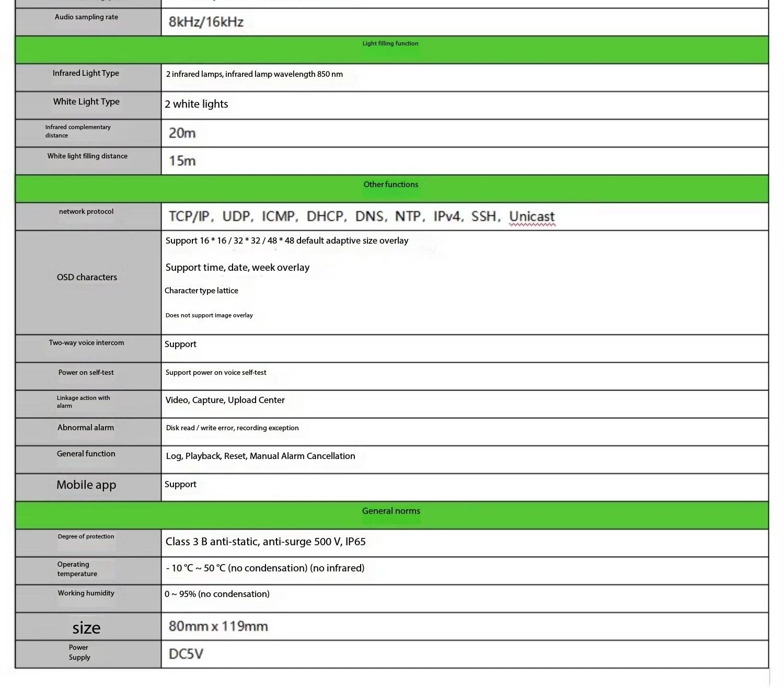Screen dimensions: 784x688
Task: Select 'Disk read / write error, recording exception'
Action: [232, 428]
